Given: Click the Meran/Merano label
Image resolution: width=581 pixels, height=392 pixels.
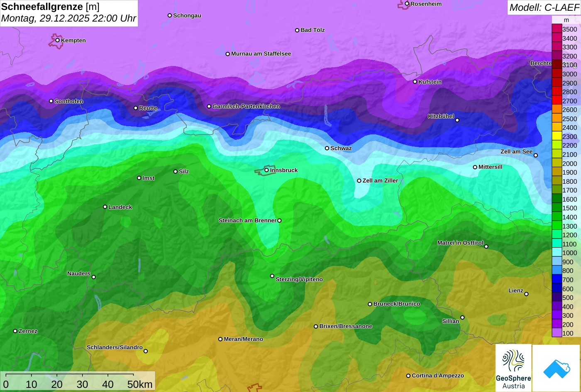Looking at the screenshot, I should click(x=244, y=339).
